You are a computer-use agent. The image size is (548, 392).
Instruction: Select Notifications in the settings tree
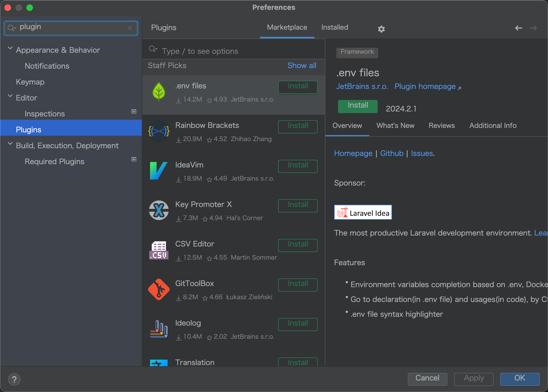click(x=47, y=66)
